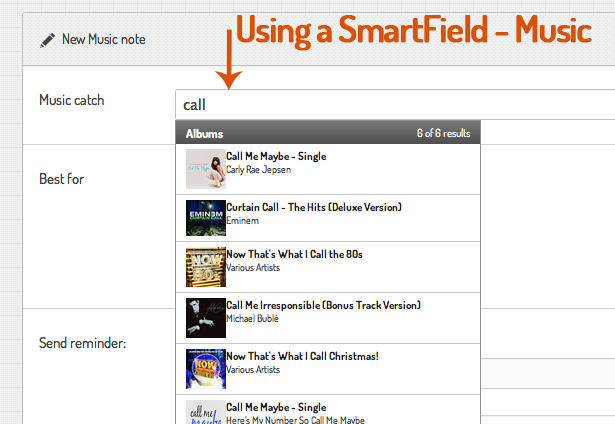
Task: Click the NOW 80s album cover thumbnail
Action: (206, 267)
